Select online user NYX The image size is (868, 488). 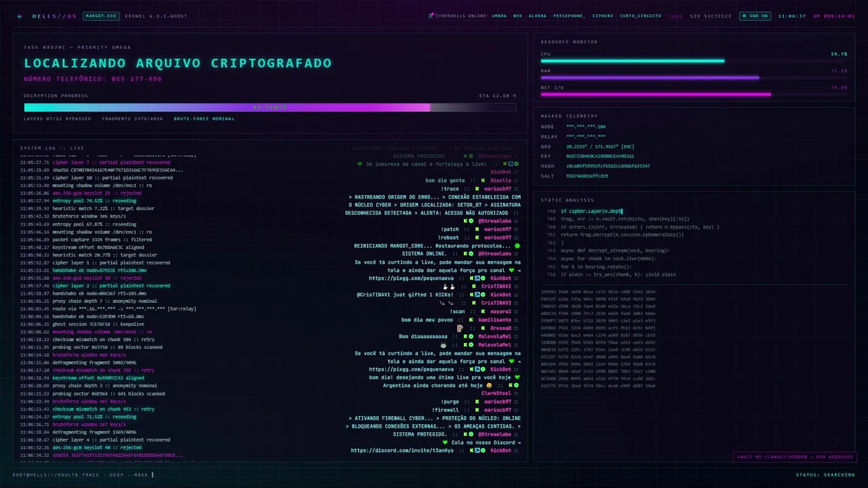pos(517,16)
